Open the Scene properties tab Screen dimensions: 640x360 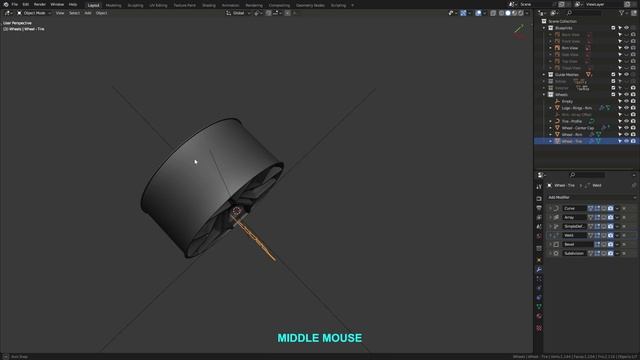pyautogui.click(x=539, y=227)
